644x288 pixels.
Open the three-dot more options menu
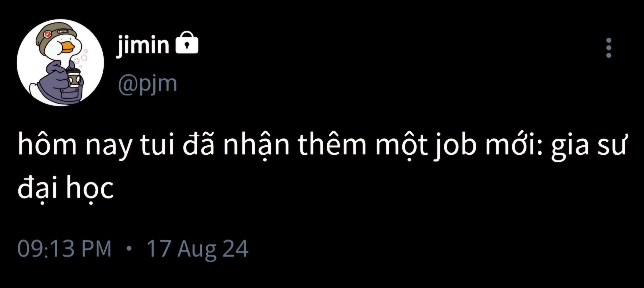(x=609, y=48)
